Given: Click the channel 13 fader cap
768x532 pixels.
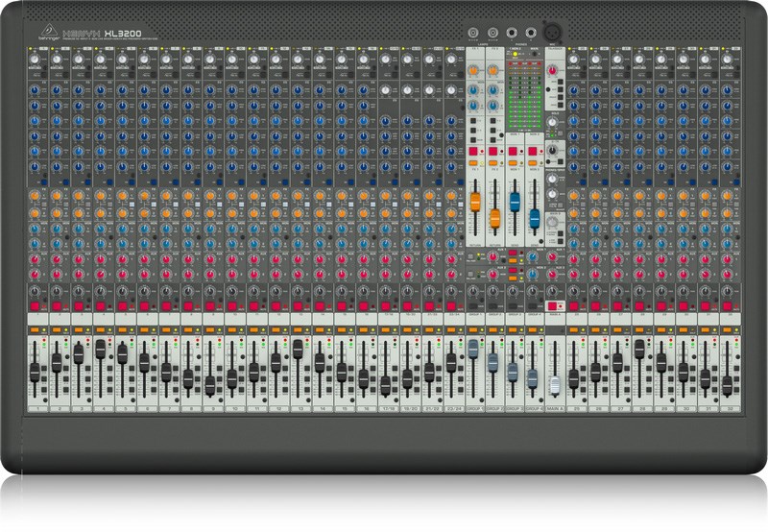Looking at the screenshot, I should click(298, 350).
